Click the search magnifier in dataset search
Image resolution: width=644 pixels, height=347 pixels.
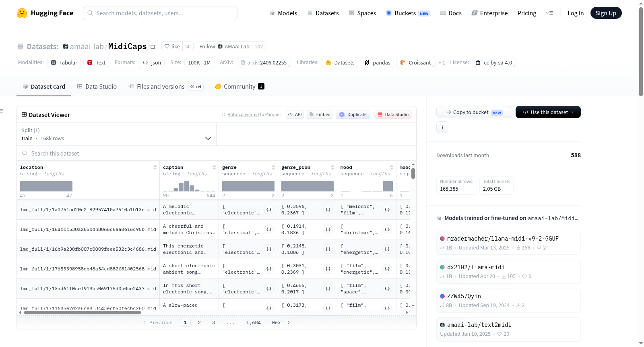[x=25, y=153]
